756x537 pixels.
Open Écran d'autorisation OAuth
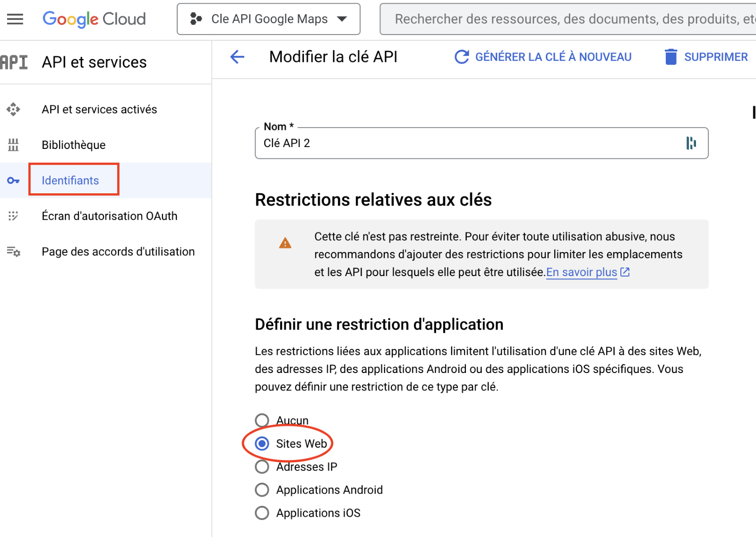tap(110, 216)
